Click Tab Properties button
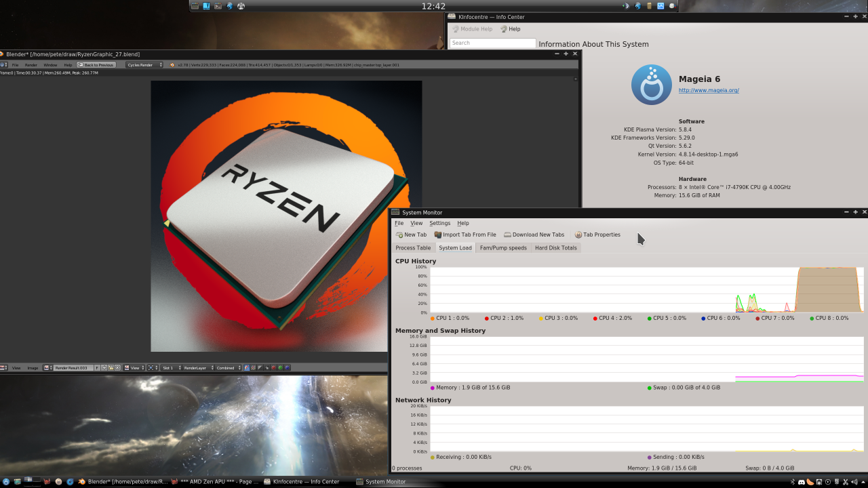868x488 pixels. point(597,235)
